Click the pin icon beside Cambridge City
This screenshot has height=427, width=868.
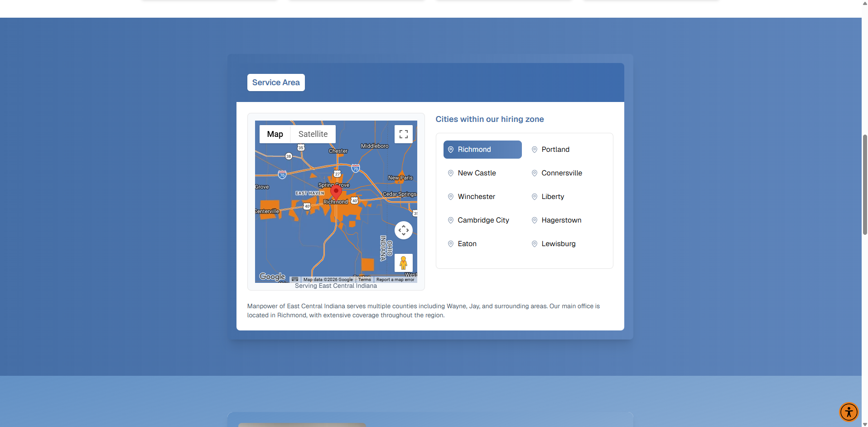tap(451, 220)
